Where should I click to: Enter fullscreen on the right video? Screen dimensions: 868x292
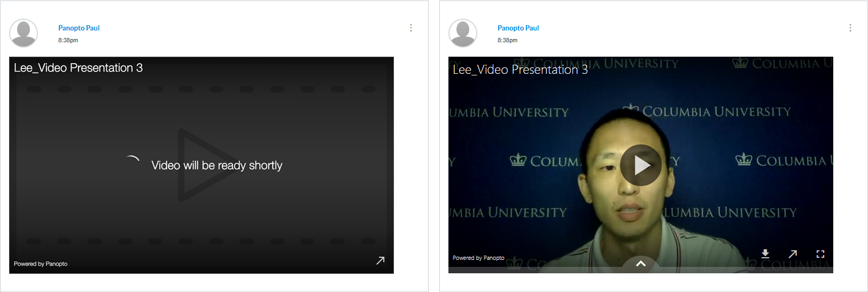click(820, 253)
